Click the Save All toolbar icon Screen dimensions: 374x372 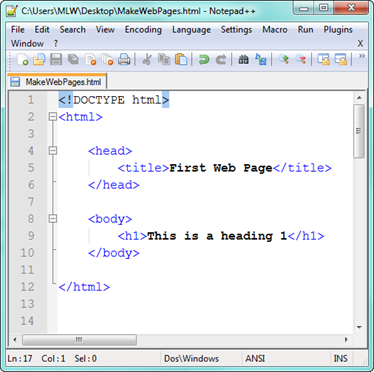click(x=73, y=60)
